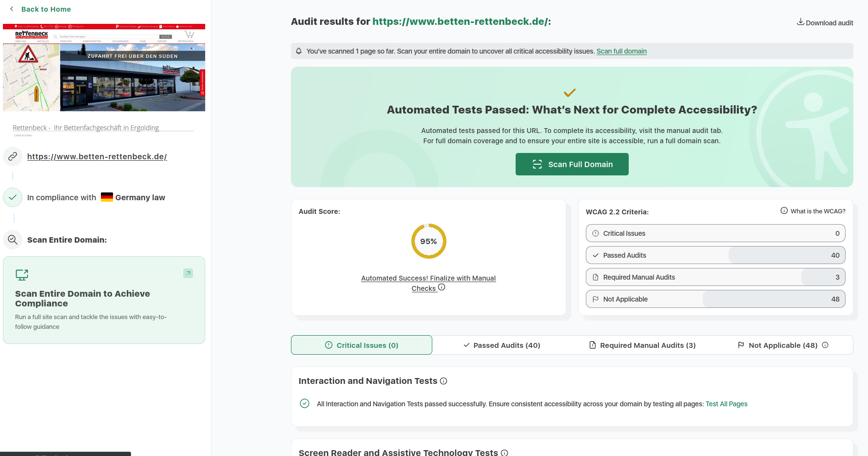Click the Download audit icon
The image size is (868, 456).
[x=800, y=22]
